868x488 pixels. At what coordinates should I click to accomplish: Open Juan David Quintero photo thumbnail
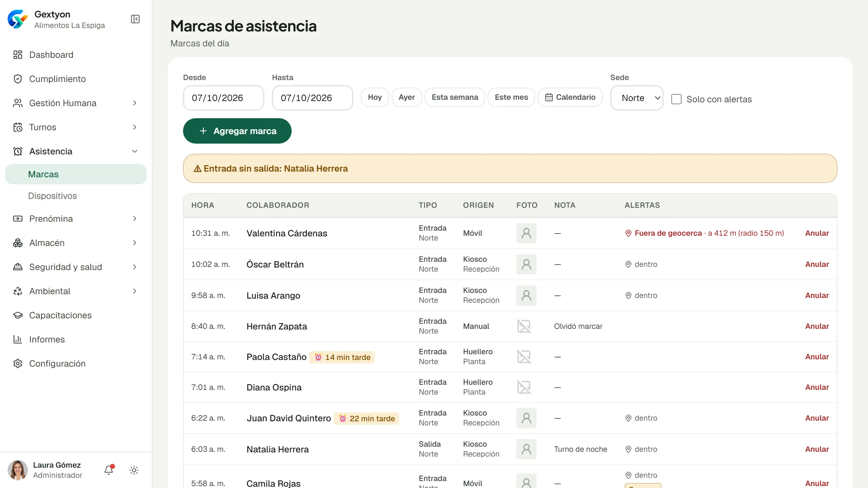(526, 418)
